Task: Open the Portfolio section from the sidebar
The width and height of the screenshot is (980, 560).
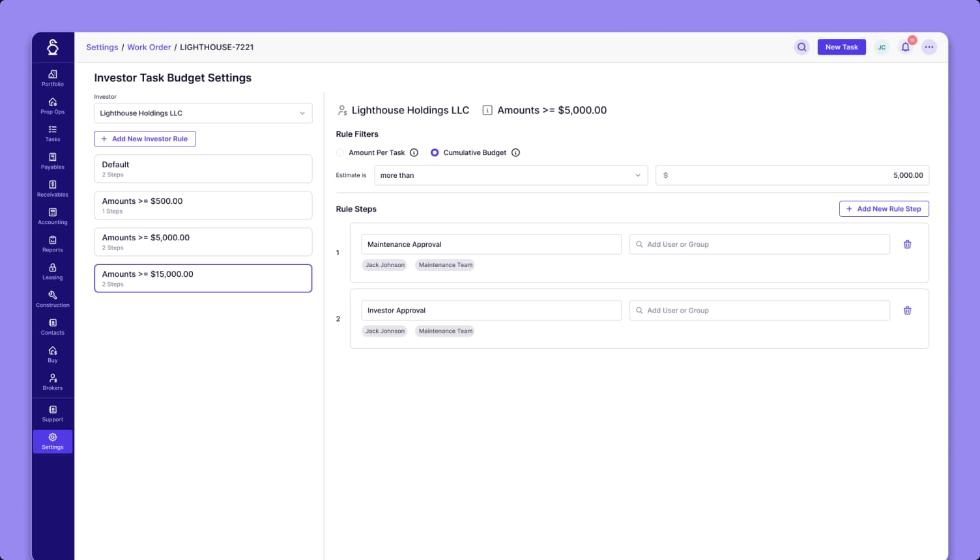Action: click(x=52, y=77)
